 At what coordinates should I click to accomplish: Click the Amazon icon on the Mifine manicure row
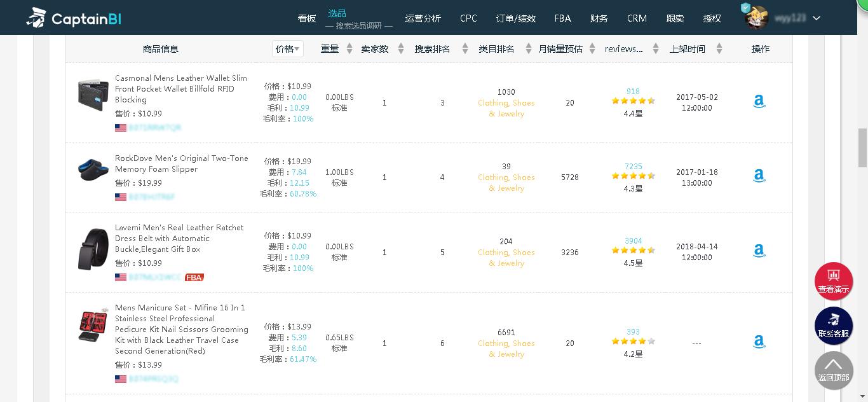point(759,342)
